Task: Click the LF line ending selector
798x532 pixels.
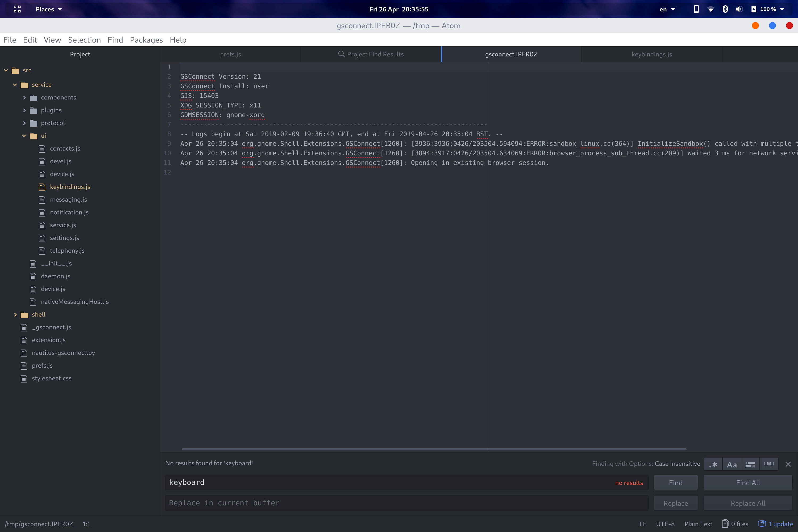Action: coord(643,524)
